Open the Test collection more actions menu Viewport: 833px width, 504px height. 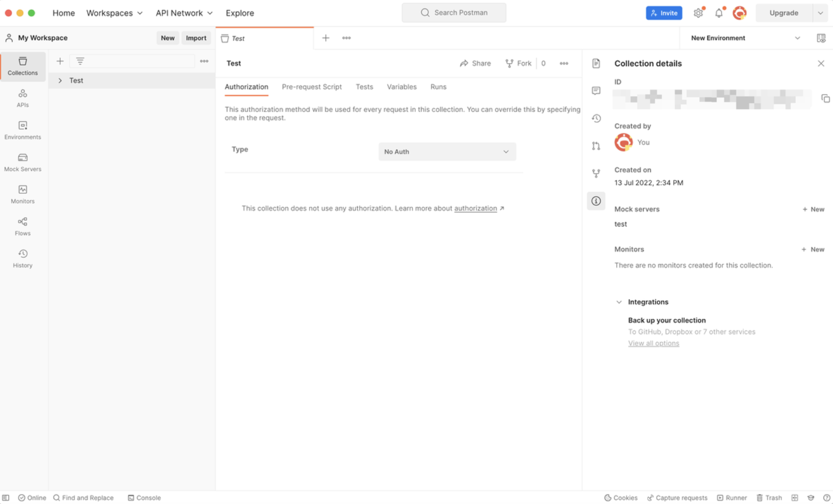point(564,64)
